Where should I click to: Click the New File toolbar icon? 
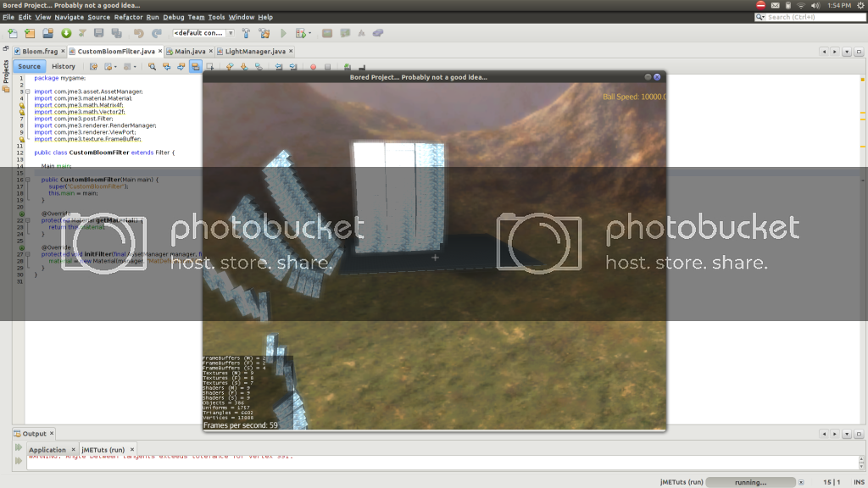12,33
